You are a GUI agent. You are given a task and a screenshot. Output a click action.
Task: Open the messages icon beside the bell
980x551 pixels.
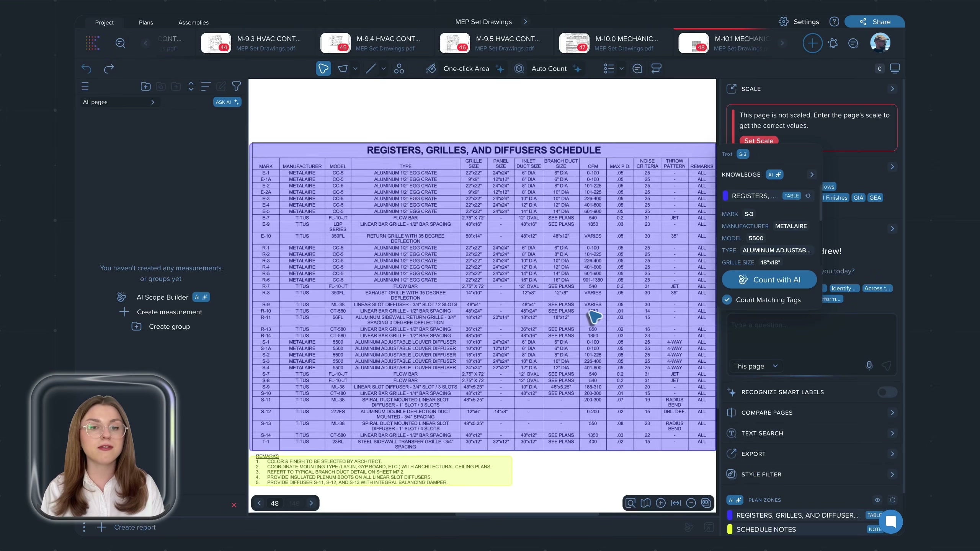pos(853,43)
